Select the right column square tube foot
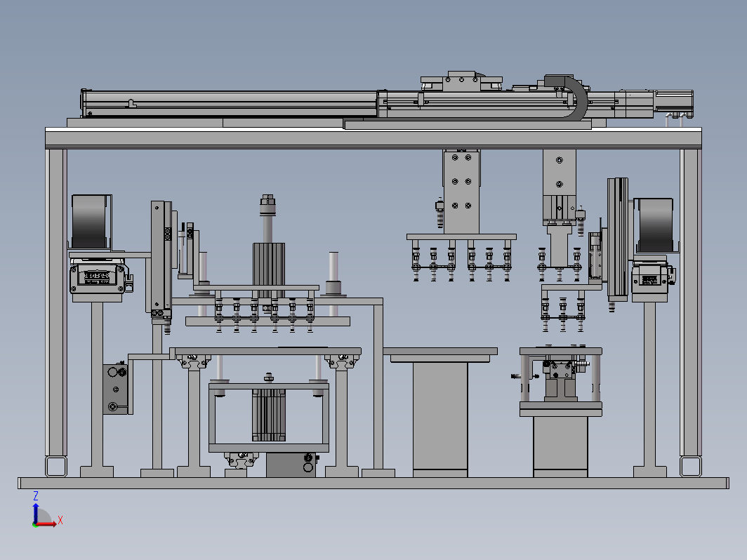 coord(690,467)
